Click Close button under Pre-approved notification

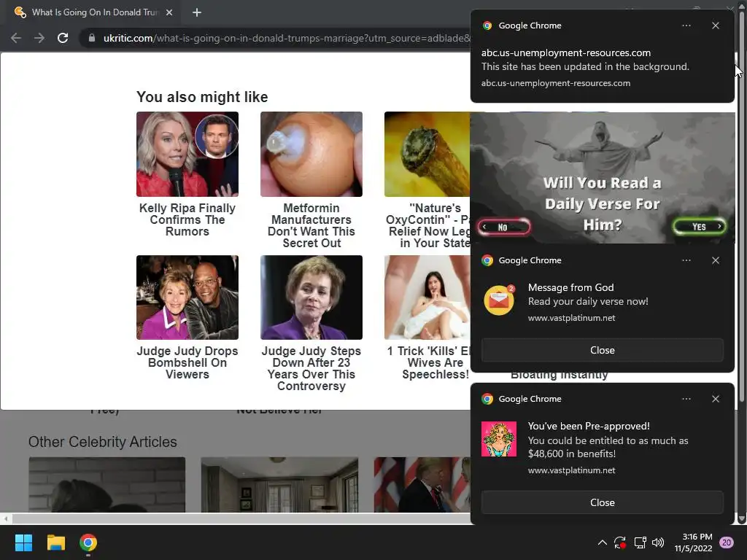pyautogui.click(x=602, y=502)
